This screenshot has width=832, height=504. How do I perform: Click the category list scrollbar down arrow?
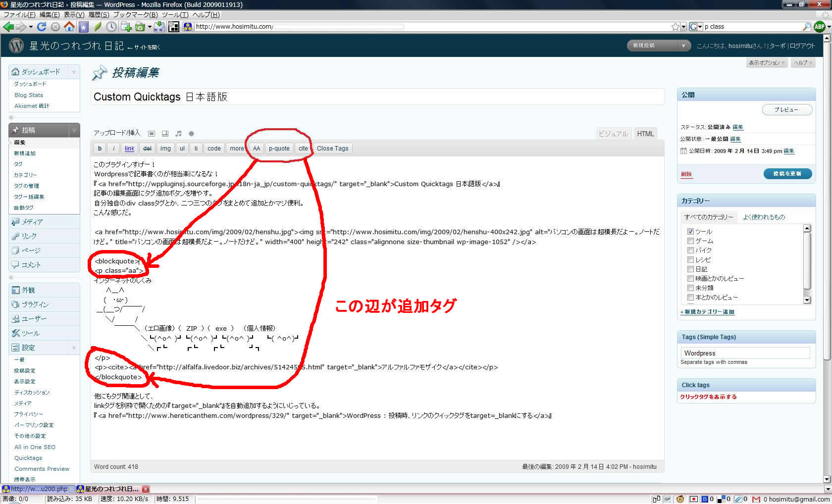(x=807, y=300)
